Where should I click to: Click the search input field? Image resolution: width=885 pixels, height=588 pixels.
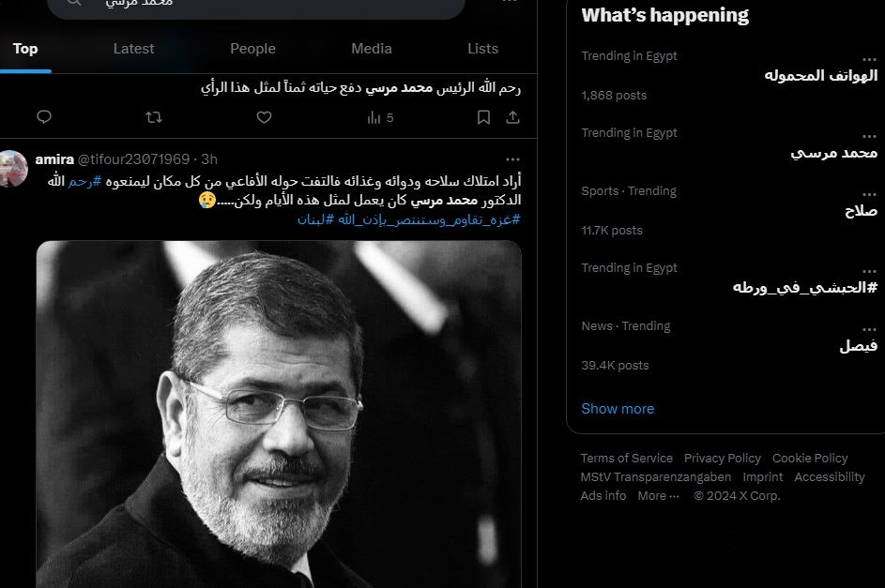pos(257,5)
